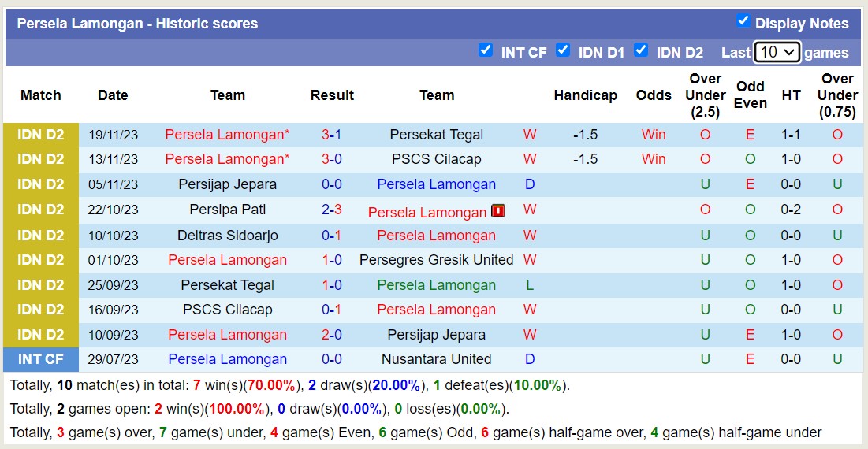The image size is (868, 449).
Task: Select IDN D2 label for 19/11/23 match
Action: tap(41, 135)
